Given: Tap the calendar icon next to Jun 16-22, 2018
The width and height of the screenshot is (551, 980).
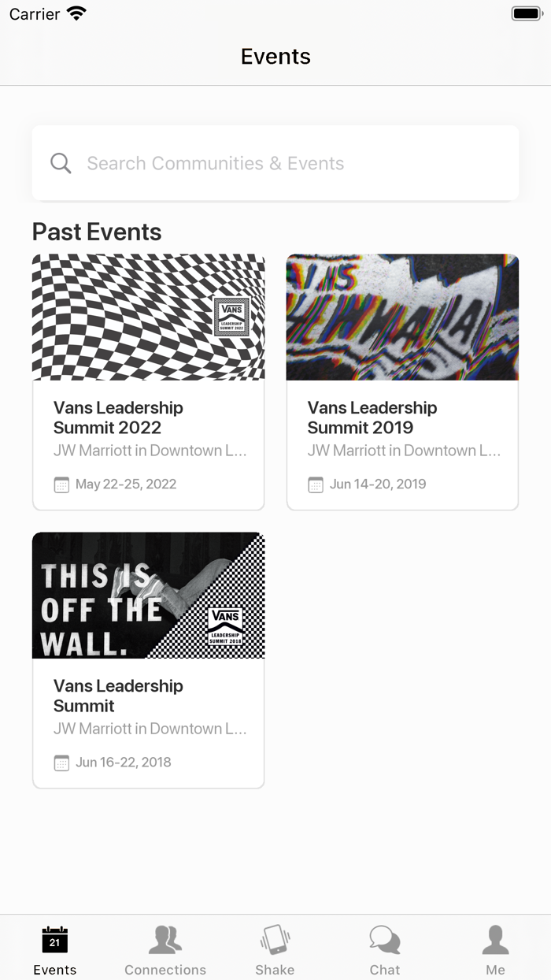Looking at the screenshot, I should pos(61,763).
